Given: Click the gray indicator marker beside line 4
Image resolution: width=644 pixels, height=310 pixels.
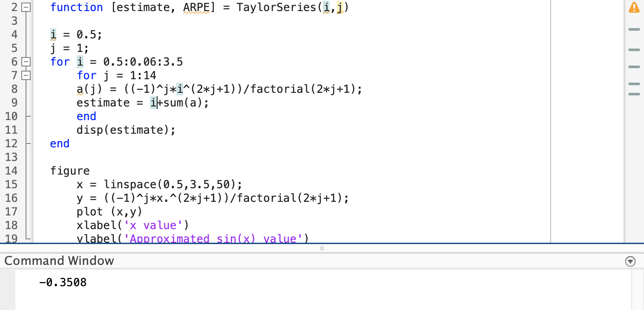Looking at the screenshot, I should point(635,29).
